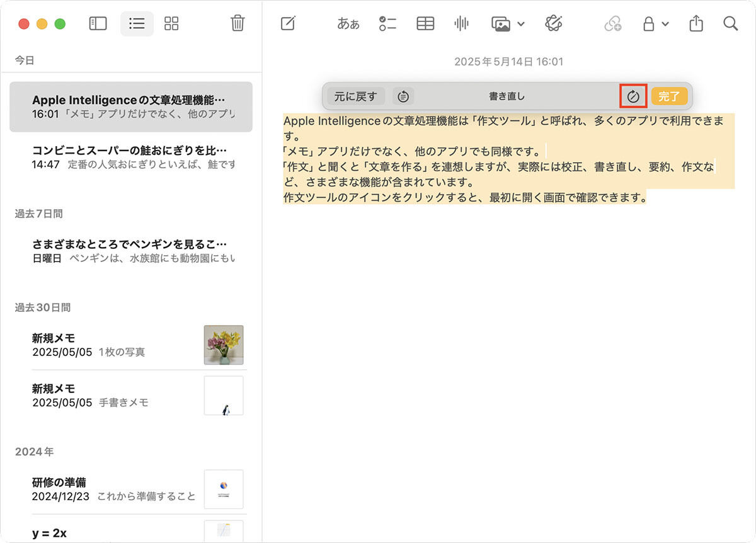
Task: Click the penguin sketch thumbnail
Action: [x=224, y=396]
